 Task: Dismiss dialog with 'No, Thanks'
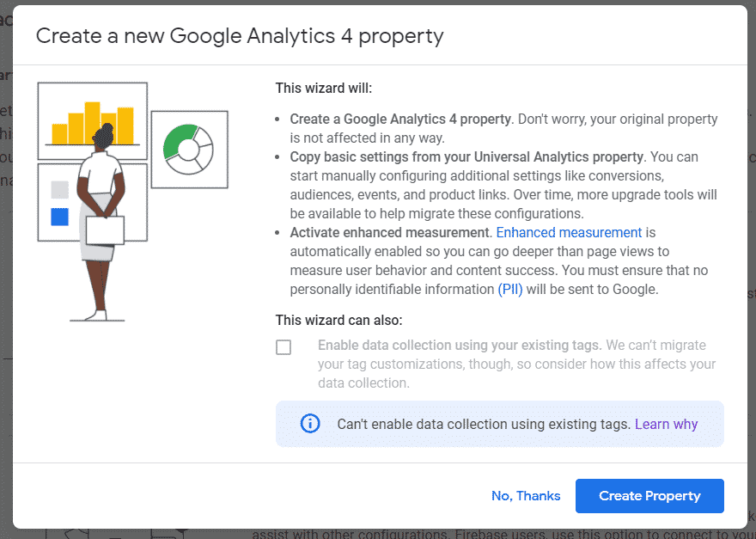point(526,496)
